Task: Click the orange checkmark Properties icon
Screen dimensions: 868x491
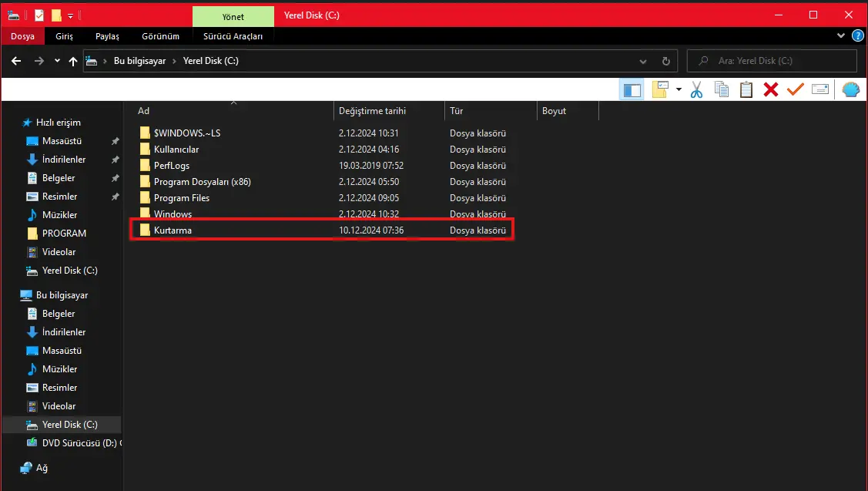Action: (x=795, y=89)
